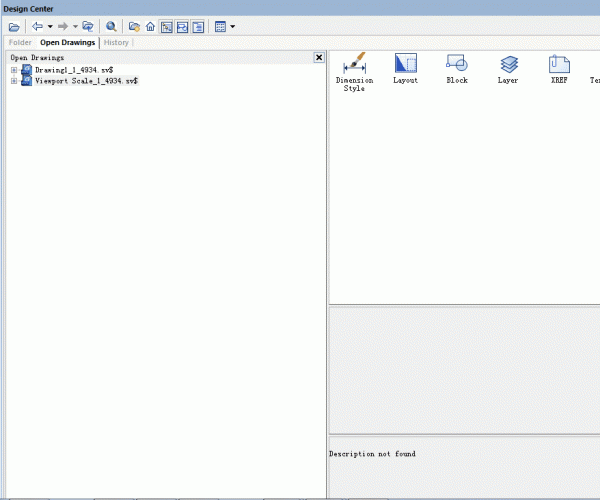Toggle the Tree View pane button
The height and width of the screenshot is (500, 600).
click(x=166, y=27)
